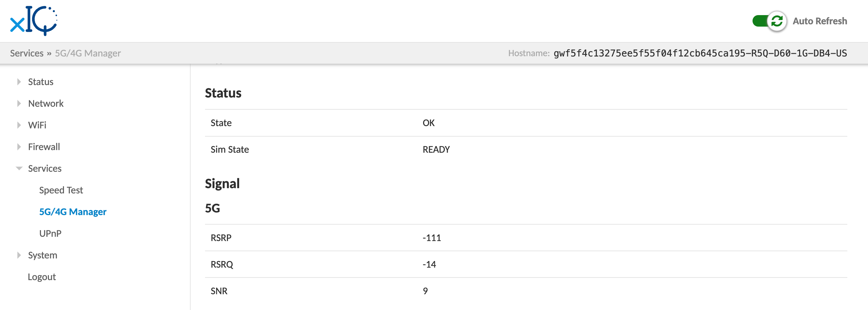
Task: Collapse the Services menu arrow
Action: point(19,168)
